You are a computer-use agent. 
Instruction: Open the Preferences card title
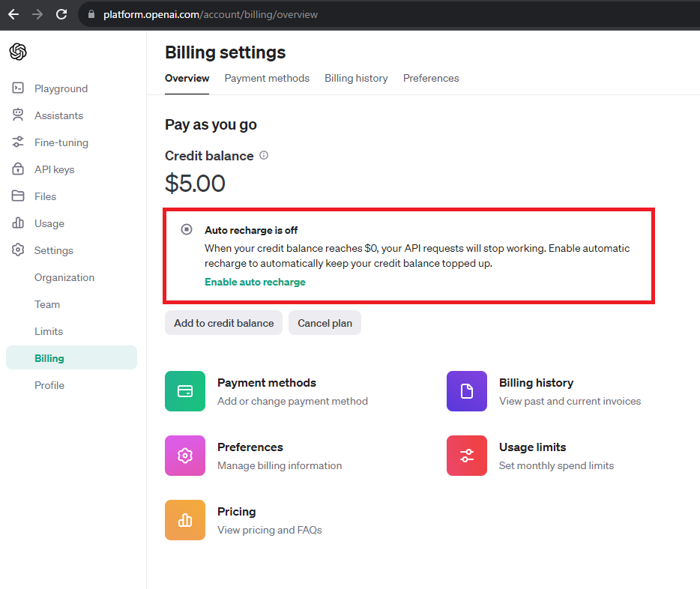[250, 447]
